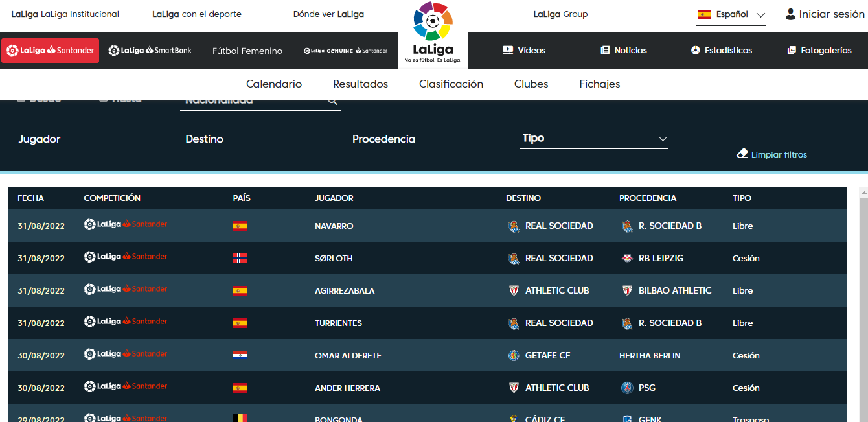868x422 pixels.
Task: Click the Estadísticas chart icon
Action: tap(696, 50)
